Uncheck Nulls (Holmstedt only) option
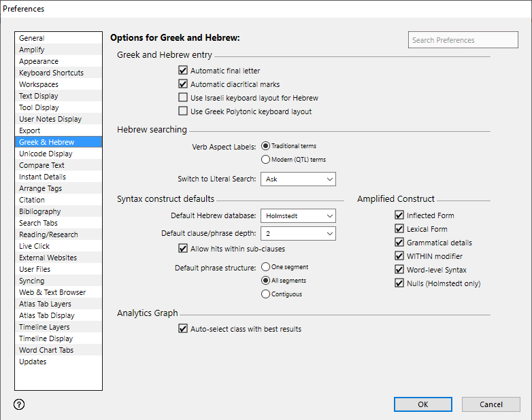Image resolution: width=532 pixels, height=420 pixels. tap(399, 283)
